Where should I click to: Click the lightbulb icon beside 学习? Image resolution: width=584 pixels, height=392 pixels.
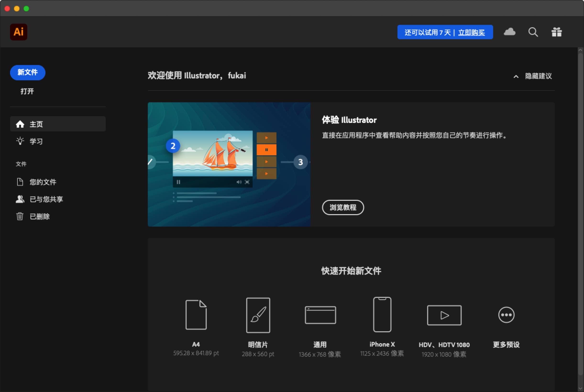point(20,141)
